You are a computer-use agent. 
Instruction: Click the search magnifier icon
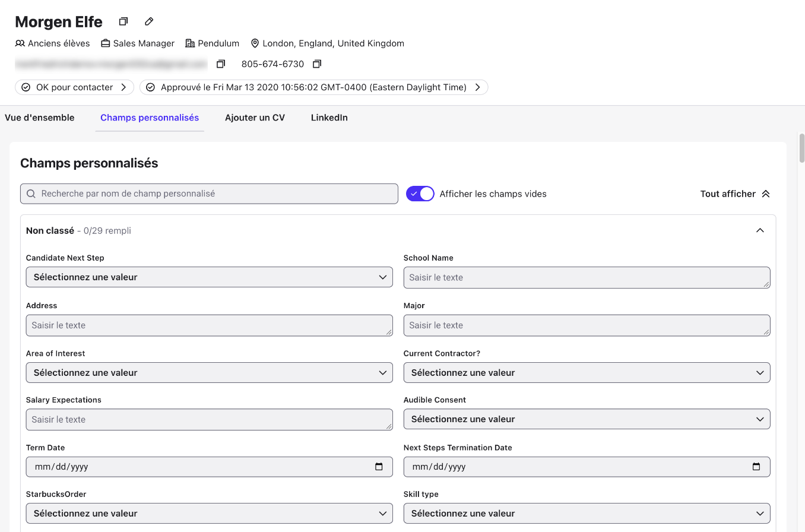tap(31, 194)
